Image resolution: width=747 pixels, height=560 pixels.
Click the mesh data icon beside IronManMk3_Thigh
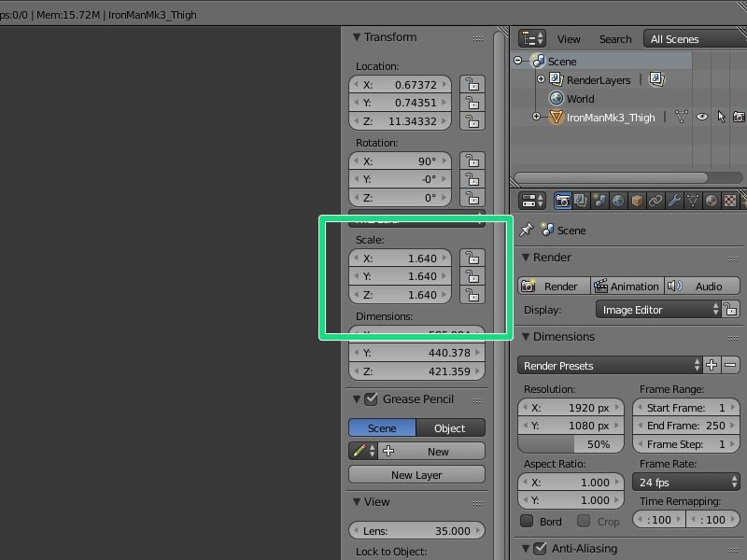tap(682, 117)
